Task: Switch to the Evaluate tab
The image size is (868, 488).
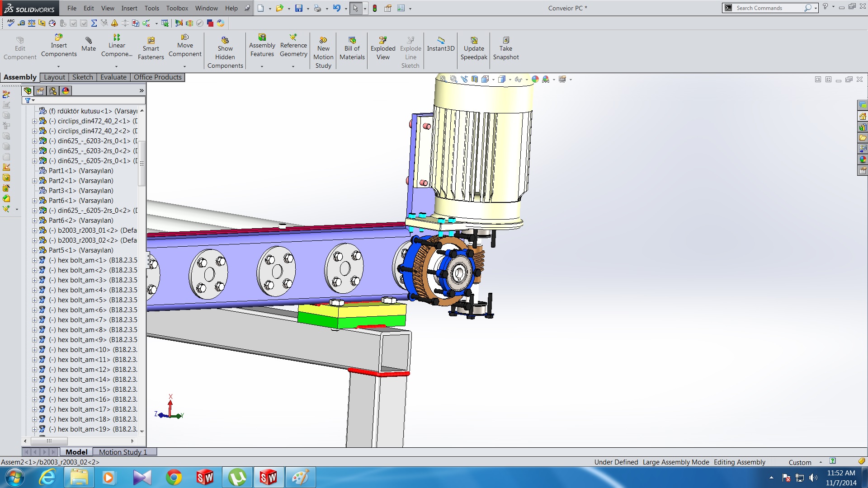Action: [113, 77]
